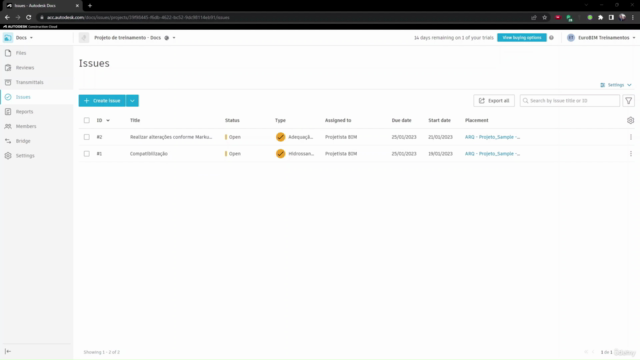Open a new browser tab
The height and width of the screenshot is (360, 640).
90,6
